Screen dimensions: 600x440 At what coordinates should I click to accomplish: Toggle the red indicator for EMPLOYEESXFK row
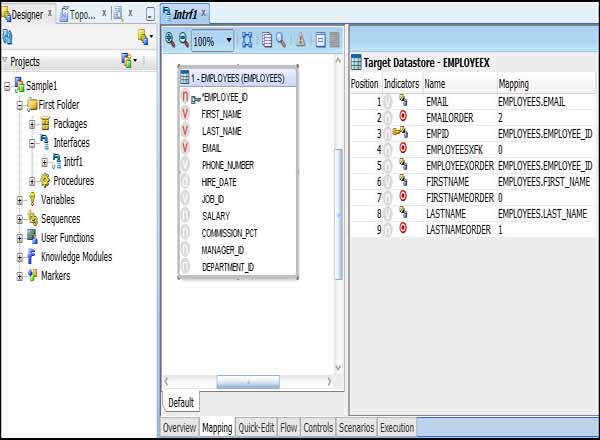coord(402,149)
